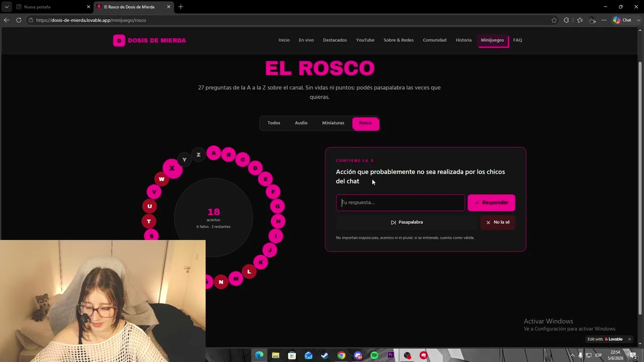This screenshot has width=644, height=362.
Task: Submit the answer with Responder
Action: (x=492, y=203)
